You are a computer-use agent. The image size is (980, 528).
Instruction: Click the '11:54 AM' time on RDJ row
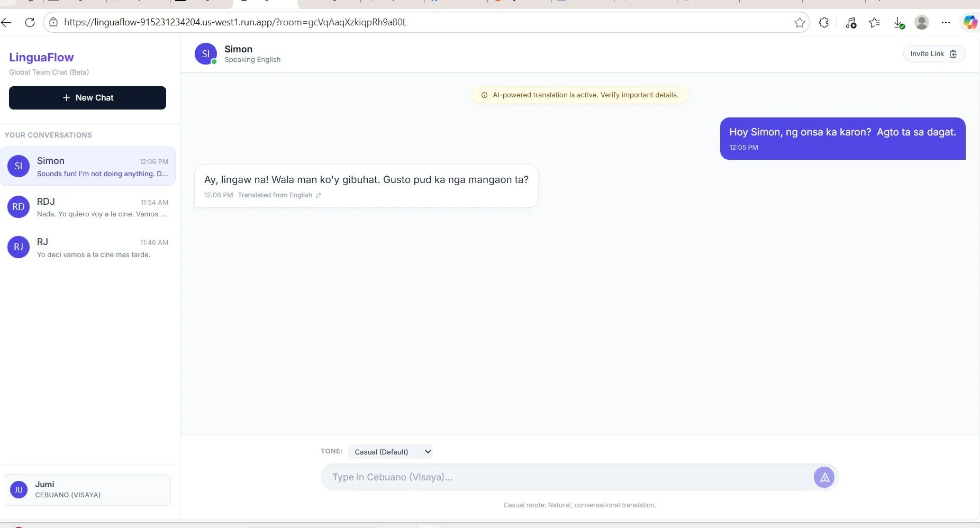154,203
